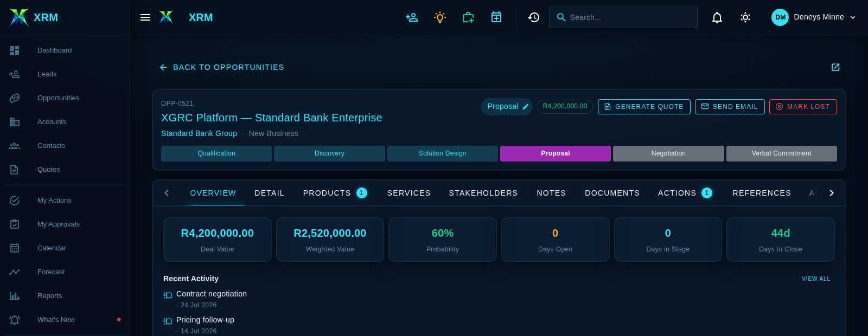Open Calendar via its sidebar icon
This screenshot has height=336, width=868.
tap(15, 248)
